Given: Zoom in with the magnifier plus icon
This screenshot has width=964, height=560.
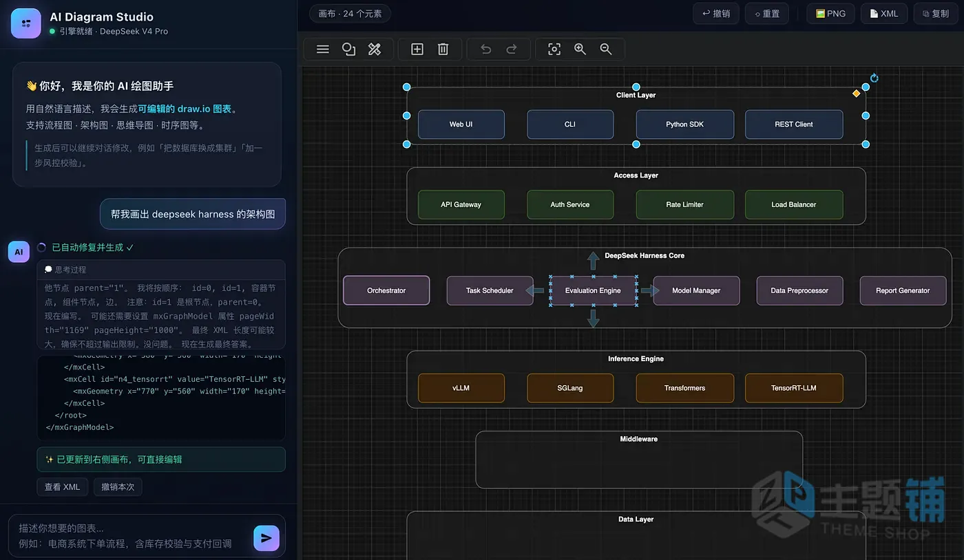Looking at the screenshot, I should coord(580,49).
